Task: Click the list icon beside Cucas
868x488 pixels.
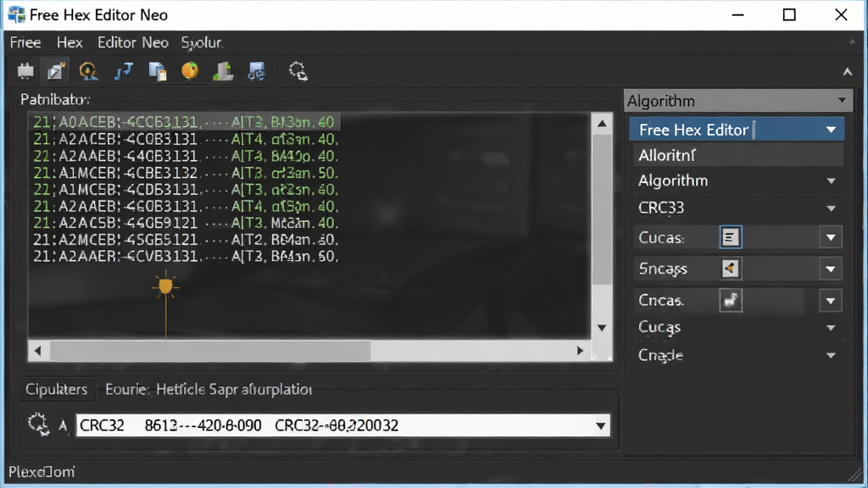Action: point(730,237)
